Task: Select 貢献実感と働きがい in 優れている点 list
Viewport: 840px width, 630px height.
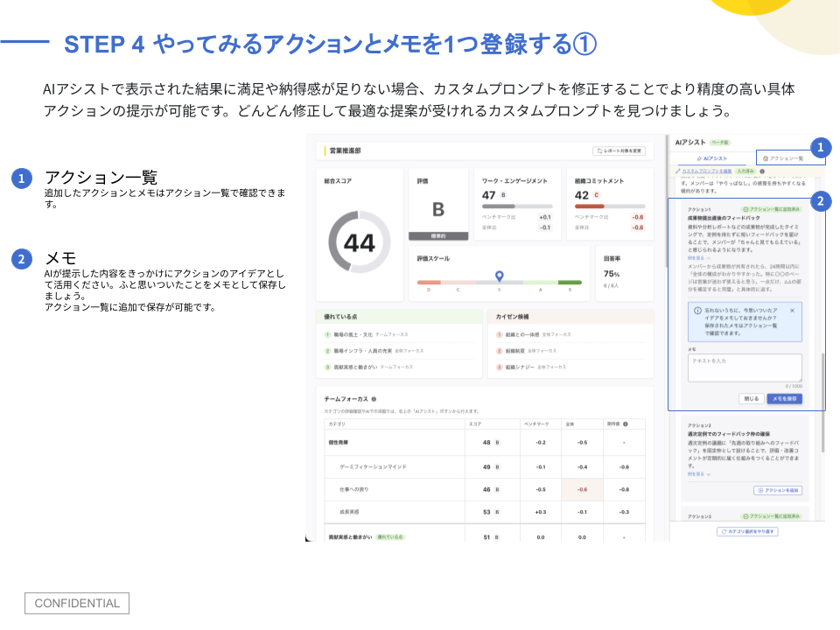Action: 356,367
